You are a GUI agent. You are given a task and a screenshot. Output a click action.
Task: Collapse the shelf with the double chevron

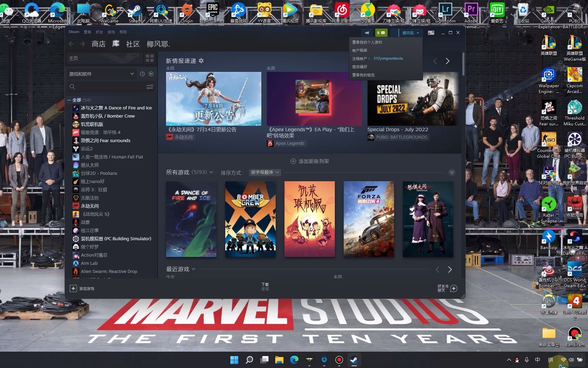pyautogui.click(x=452, y=172)
